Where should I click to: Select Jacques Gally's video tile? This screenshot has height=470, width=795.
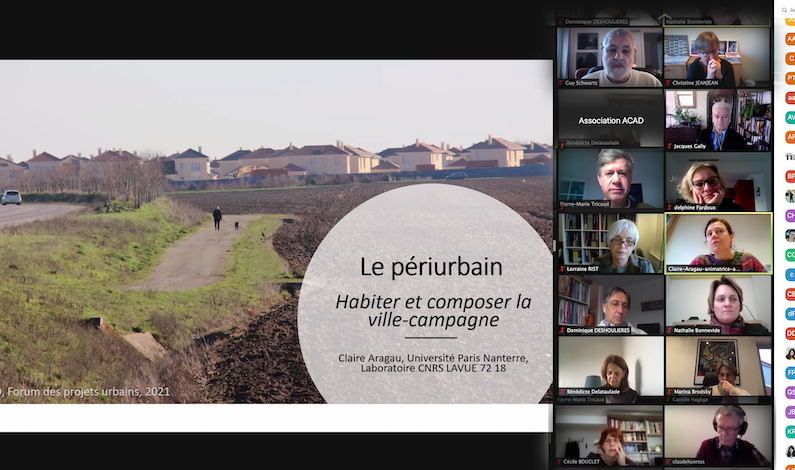[718, 120]
